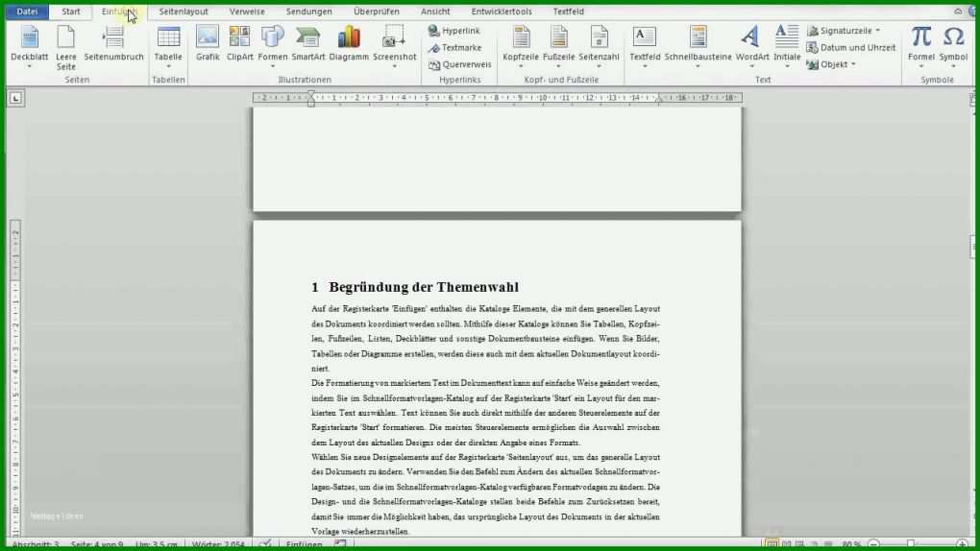The width and height of the screenshot is (980, 551).
Task: Expand the Formen dropdown arrow
Action: [x=273, y=66]
